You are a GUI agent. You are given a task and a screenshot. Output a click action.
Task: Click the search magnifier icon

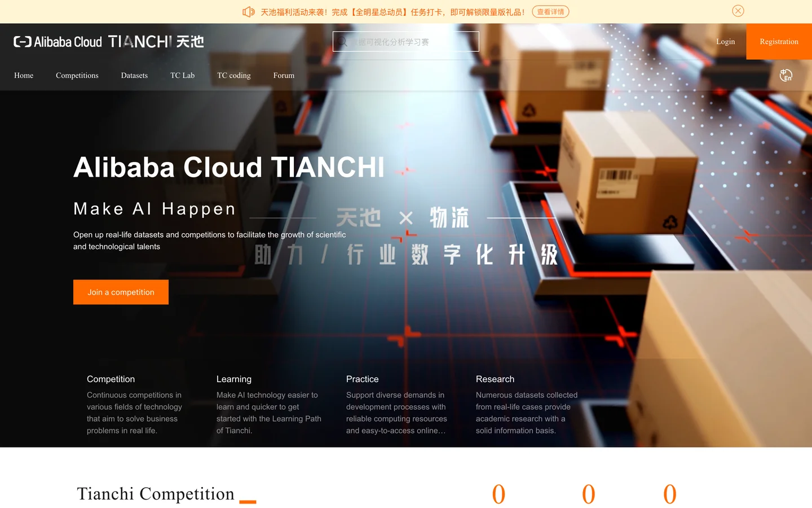coord(342,42)
